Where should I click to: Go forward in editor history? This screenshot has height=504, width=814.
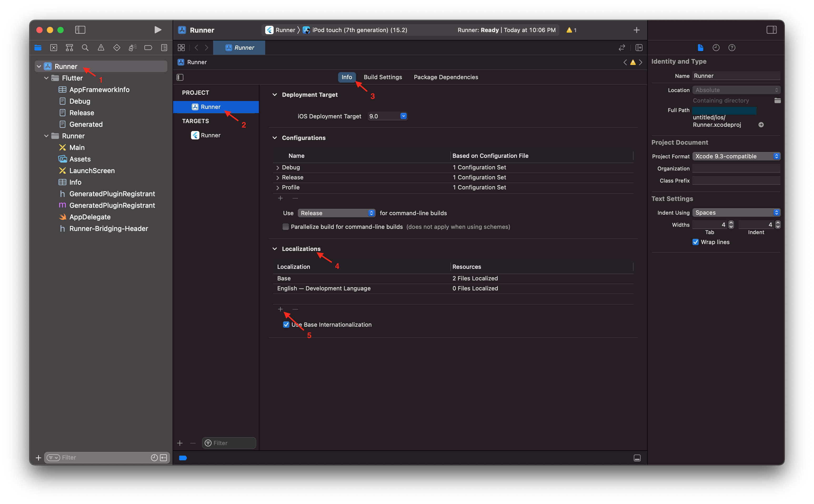click(207, 48)
